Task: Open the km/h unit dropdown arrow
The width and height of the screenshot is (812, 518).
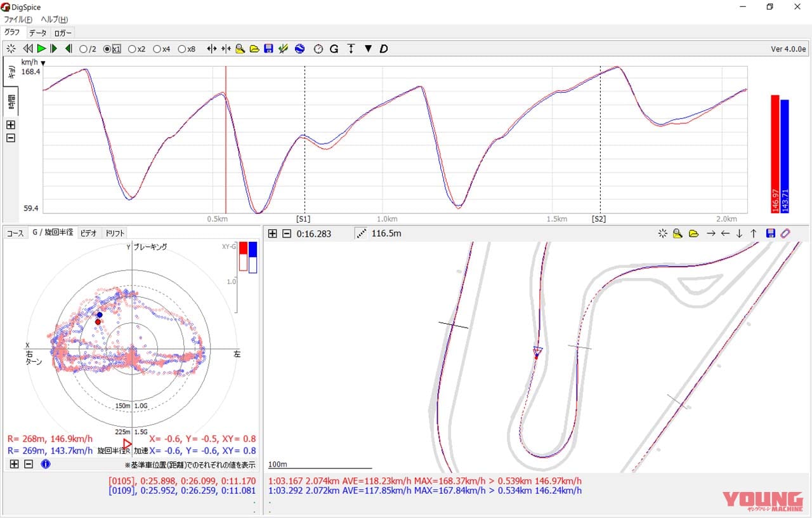Action: [x=43, y=63]
